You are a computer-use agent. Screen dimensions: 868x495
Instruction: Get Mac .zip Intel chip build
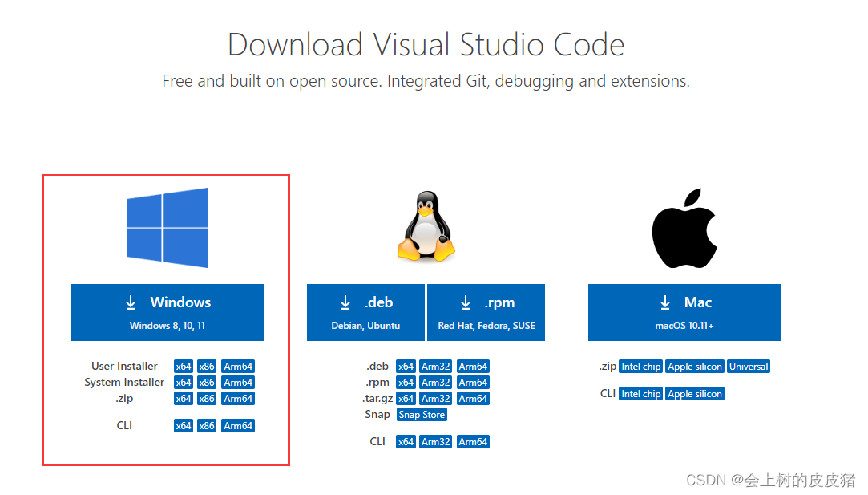pos(641,367)
